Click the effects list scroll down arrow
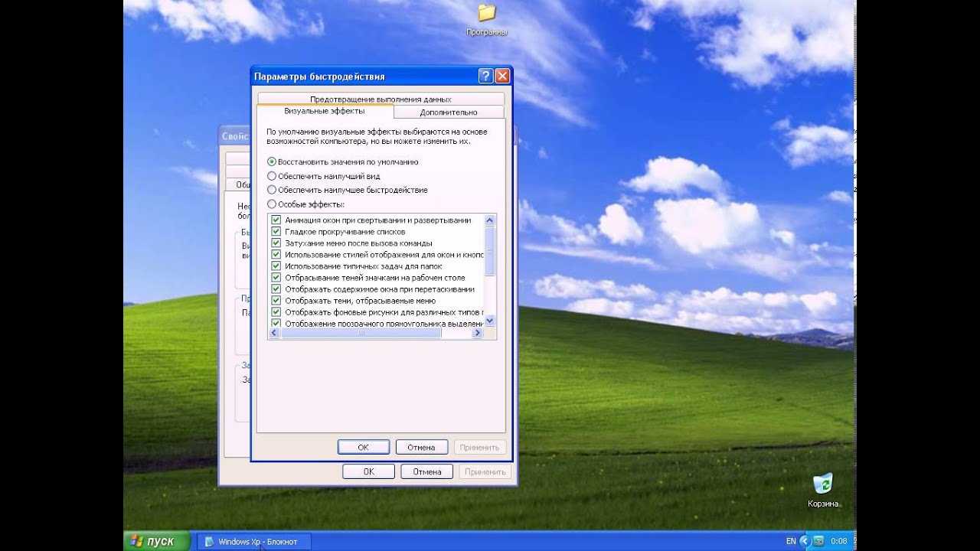This screenshot has width=980, height=551. coord(490,321)
